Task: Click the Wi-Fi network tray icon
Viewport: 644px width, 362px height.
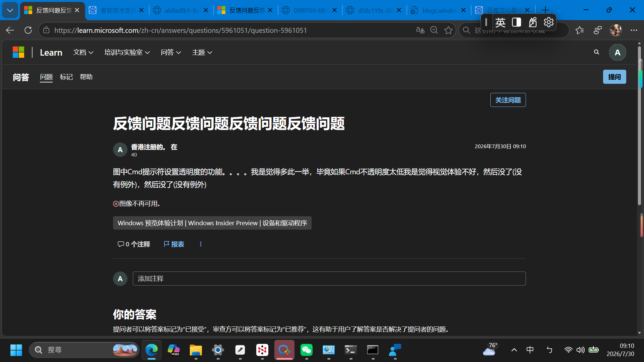Action: [568, 350]
